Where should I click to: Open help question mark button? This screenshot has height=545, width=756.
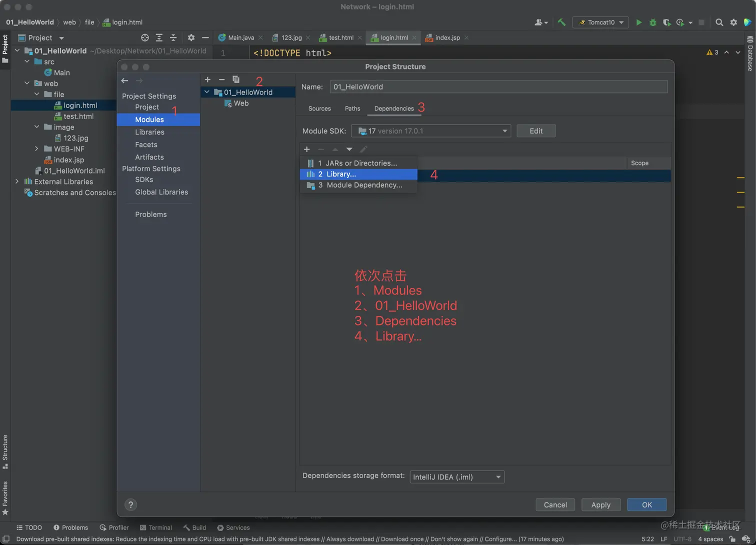point(130,504)
